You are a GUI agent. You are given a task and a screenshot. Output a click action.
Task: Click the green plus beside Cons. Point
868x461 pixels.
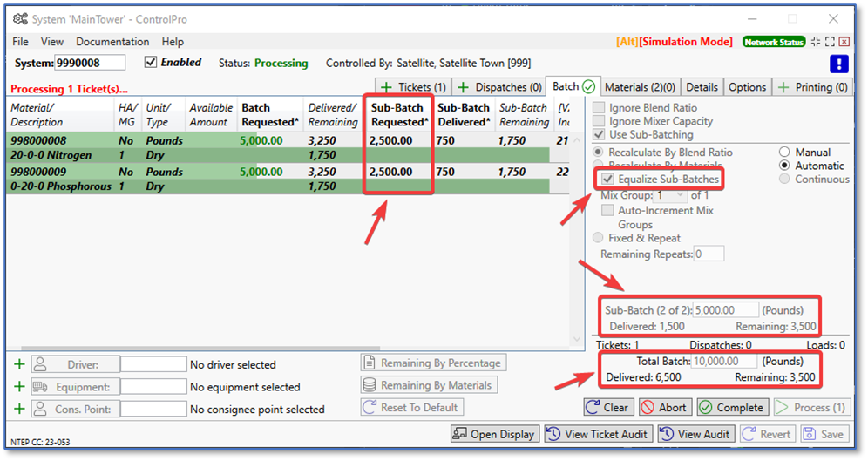pyautogui.click(x=19, y=409)
